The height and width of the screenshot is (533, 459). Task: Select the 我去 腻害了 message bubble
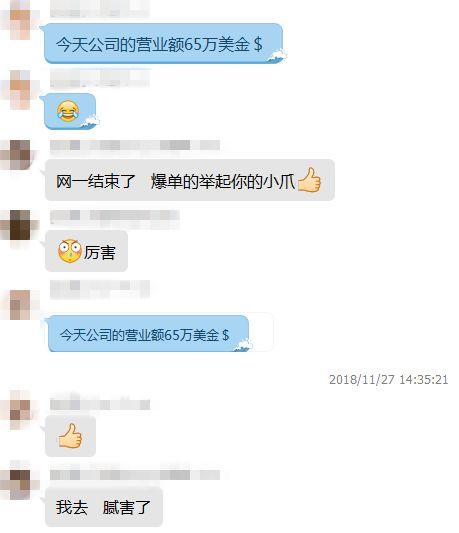click(x=104, y=507)
